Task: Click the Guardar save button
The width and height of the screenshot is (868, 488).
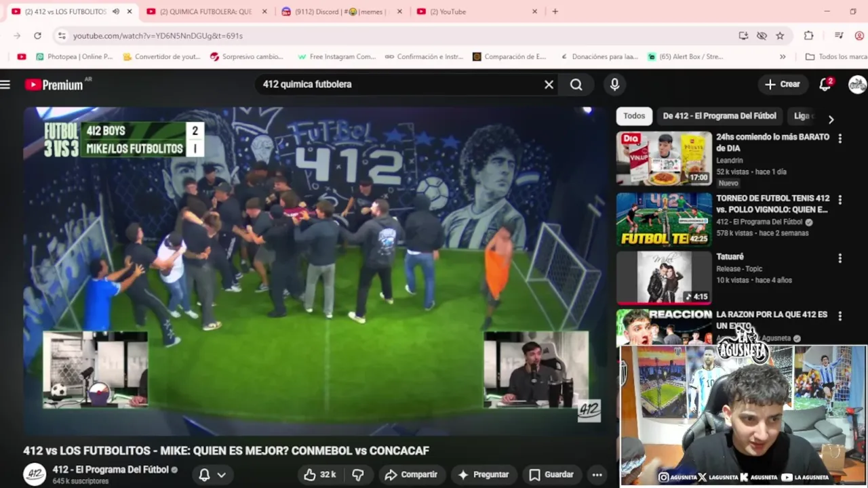Action: [x=551, y=474]
